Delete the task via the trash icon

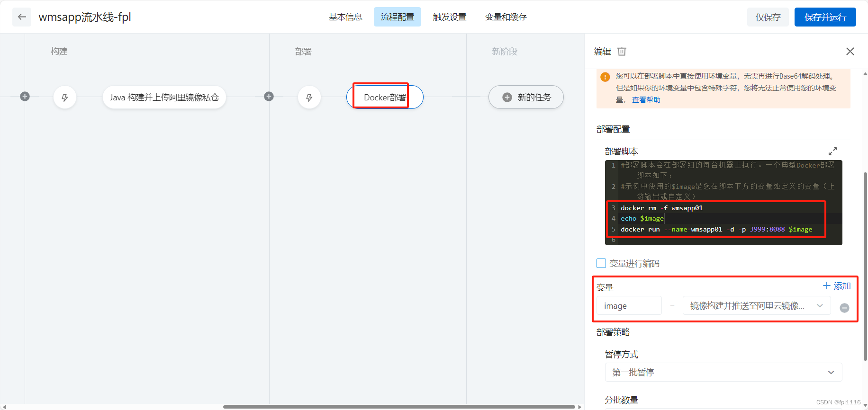click(622, 51)
